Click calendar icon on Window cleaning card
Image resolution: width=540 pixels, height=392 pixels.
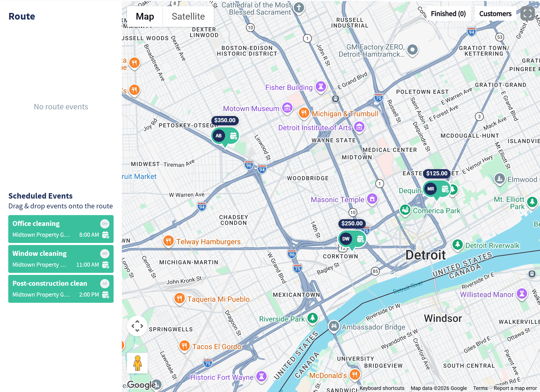tap(106, 265)
